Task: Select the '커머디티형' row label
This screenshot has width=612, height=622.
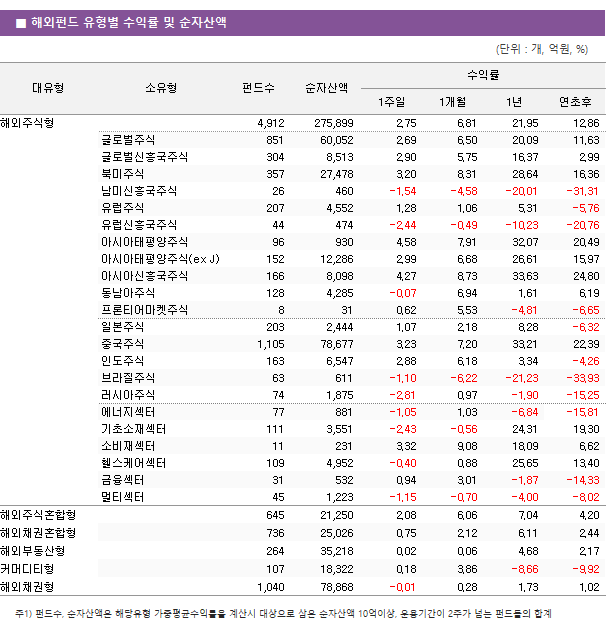Action: [x=27, y=569]
